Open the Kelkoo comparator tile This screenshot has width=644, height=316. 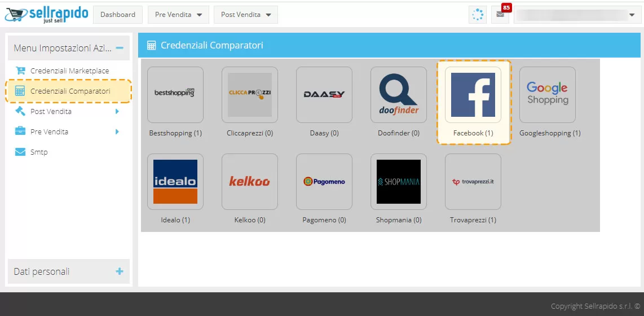[x=250, y=182]
